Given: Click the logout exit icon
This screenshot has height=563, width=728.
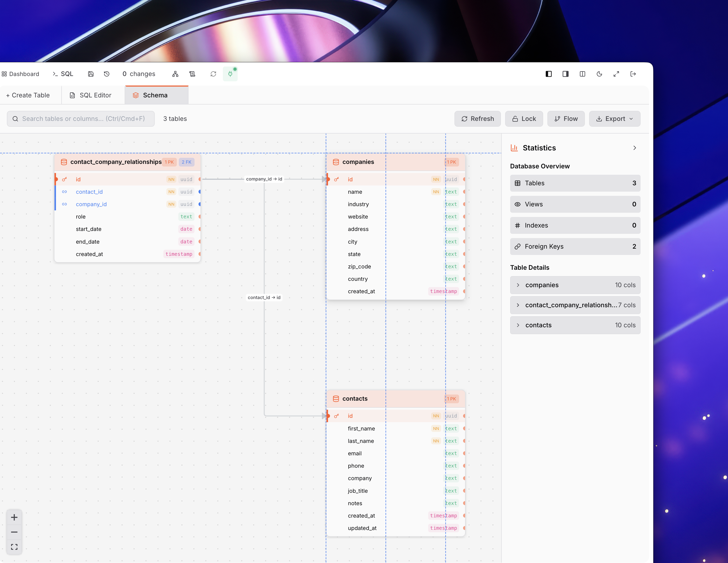Looking at the screenshot, I should (x=633, y=74).
